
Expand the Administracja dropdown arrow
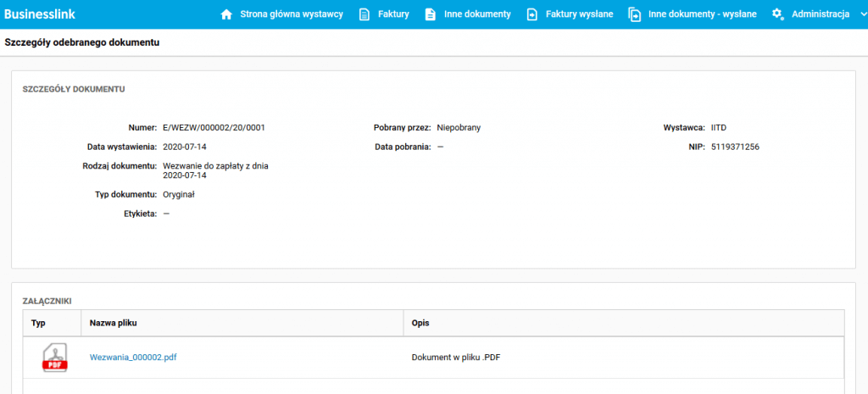pyautogui.click(x=862, y=14)
